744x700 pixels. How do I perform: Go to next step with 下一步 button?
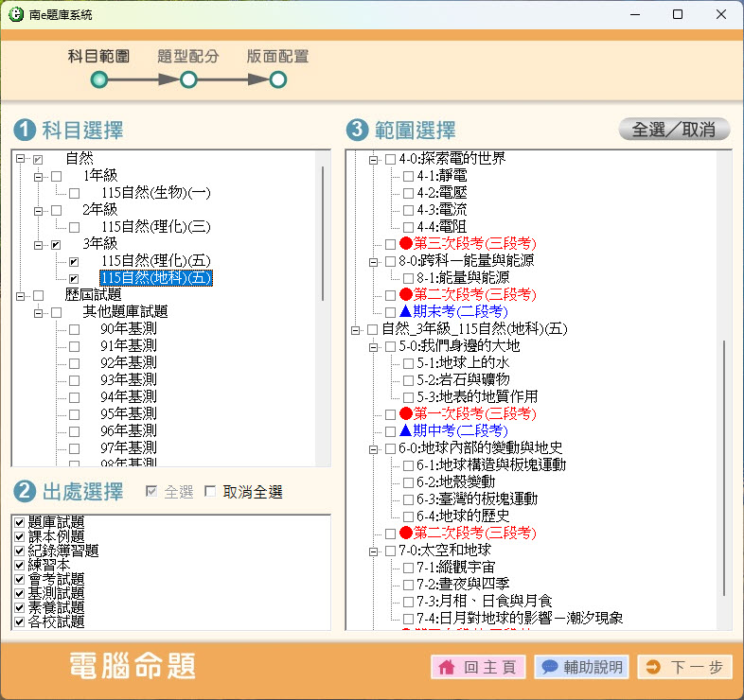click(x=684, y=667)
